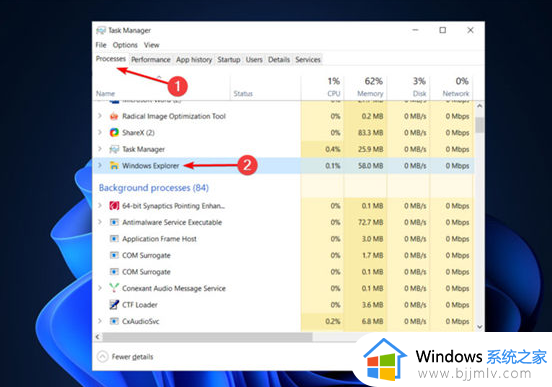Click the vertical scrollbar thumb

(x=479, y=125)
